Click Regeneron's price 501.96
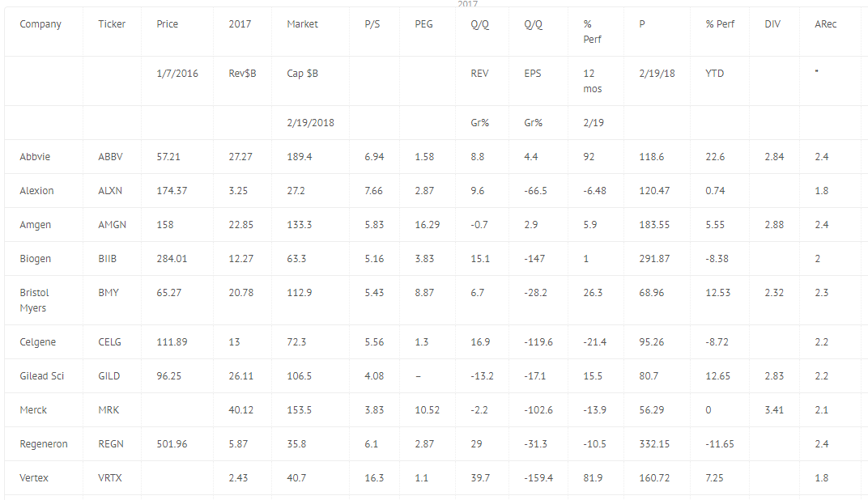 pyautogui.click(x=172, y=444)
